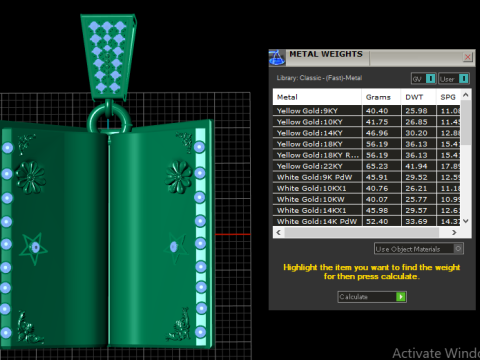Image resolution: width=480 pixels, height=360 pixels.
Task: Click scroll up arrow of metal list
Action: click(x=466, y=95)
